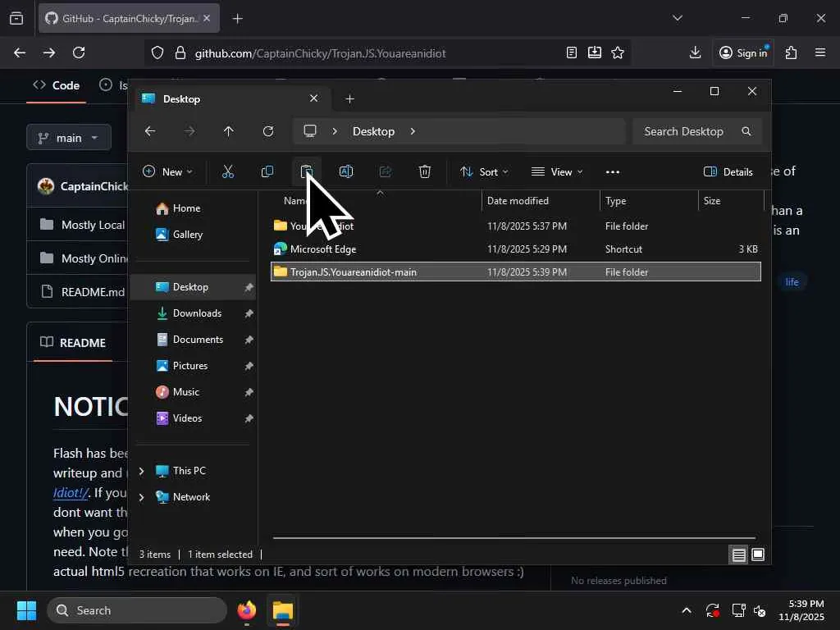Open Firefox from the taskbar
This screenshot has height=630, width=840.
(247, 610)
